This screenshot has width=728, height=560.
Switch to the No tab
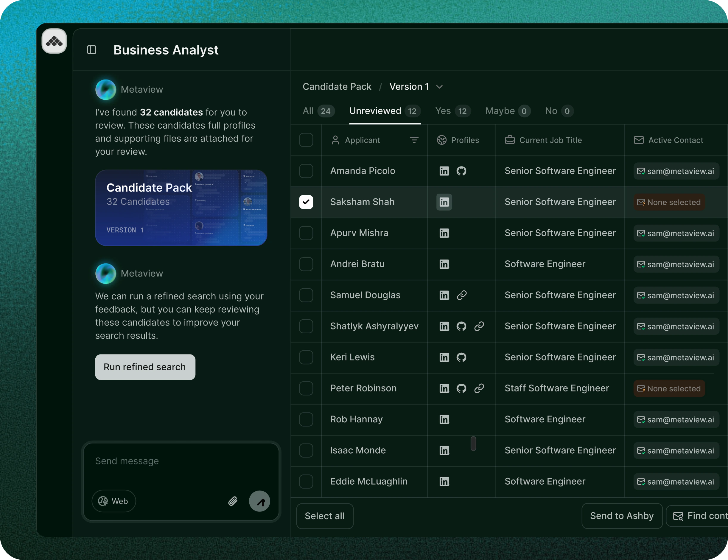559,111
